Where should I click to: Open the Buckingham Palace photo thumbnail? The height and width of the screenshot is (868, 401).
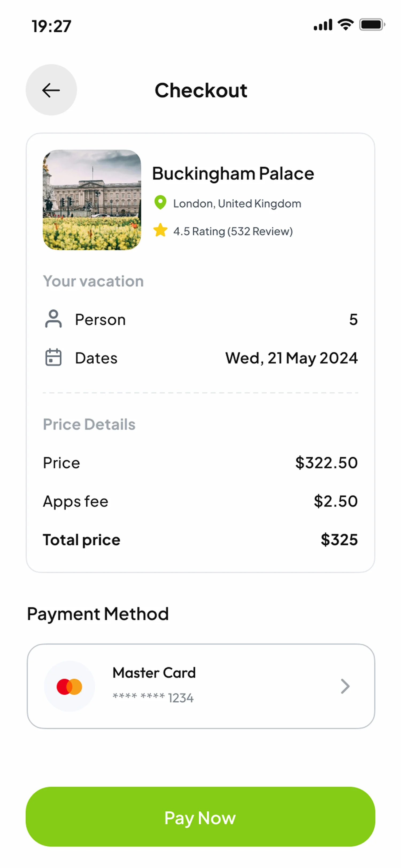[x=92, y=200]
